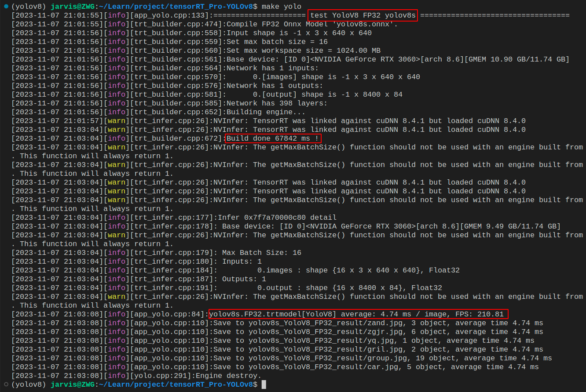Screen dimensions: 586x392
Task: Click the blue dot before first prompt
Action: click(x=6, y=6)
